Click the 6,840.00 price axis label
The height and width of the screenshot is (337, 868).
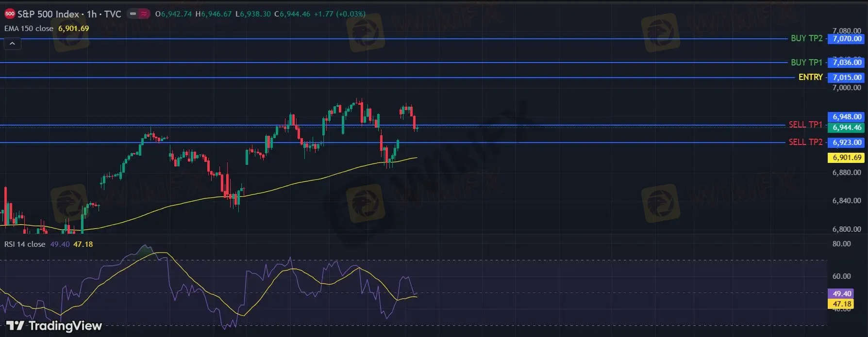coord(847,201)
